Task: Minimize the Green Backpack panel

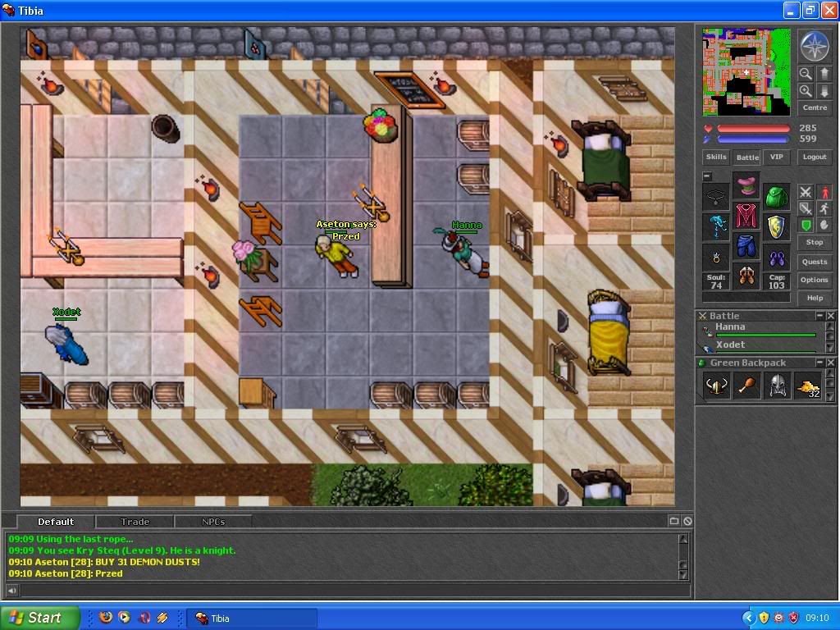Action: pos(819,363)
